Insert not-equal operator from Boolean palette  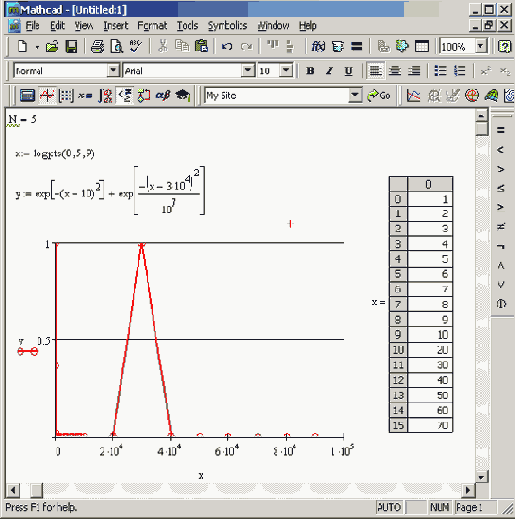[x=501, y=227]
